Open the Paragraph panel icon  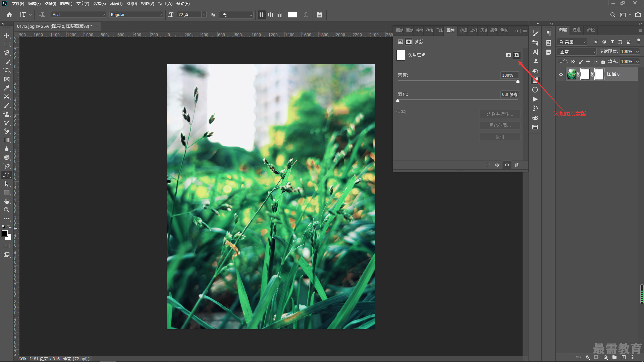549,33
